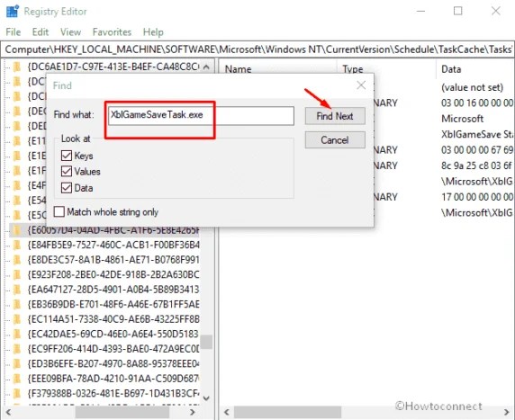Open key {E84FB5E9-7527-460C-ACB1 in tree

[113, 246]
